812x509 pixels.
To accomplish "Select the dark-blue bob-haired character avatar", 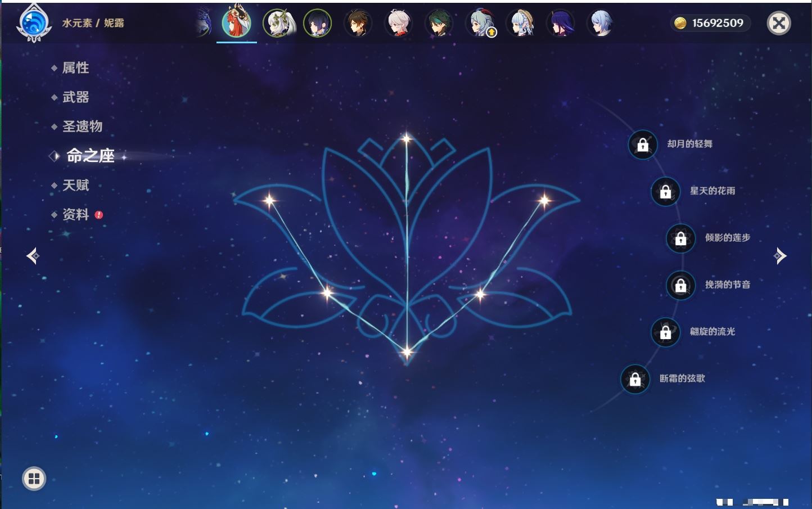I will (318, 23).
